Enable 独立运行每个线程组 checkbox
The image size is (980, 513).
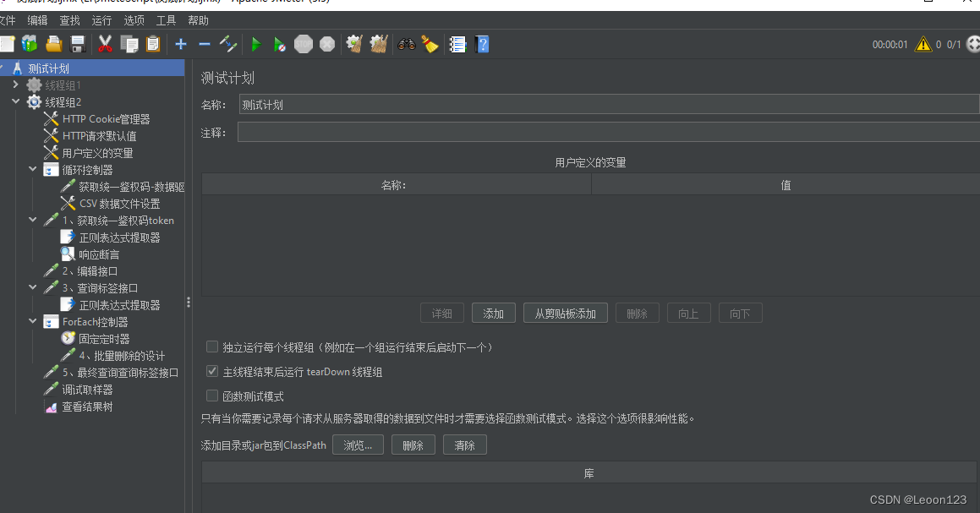tap(212, 347)
